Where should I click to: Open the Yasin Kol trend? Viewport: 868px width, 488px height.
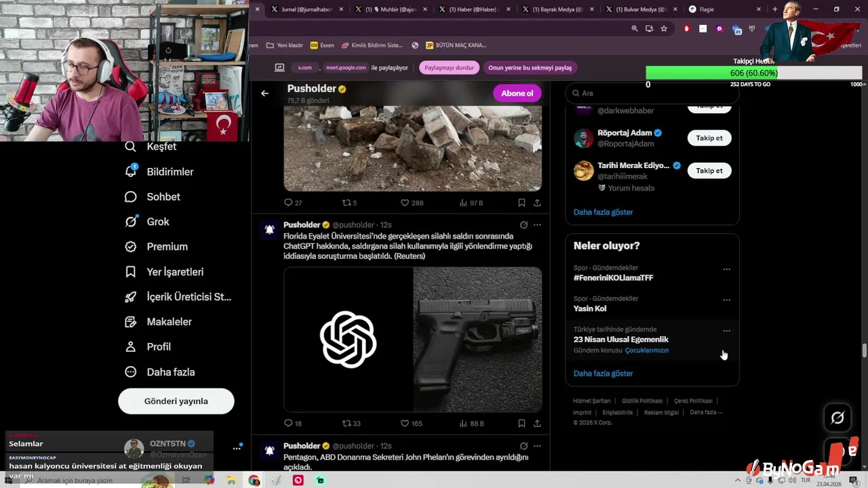pos(590,308)
